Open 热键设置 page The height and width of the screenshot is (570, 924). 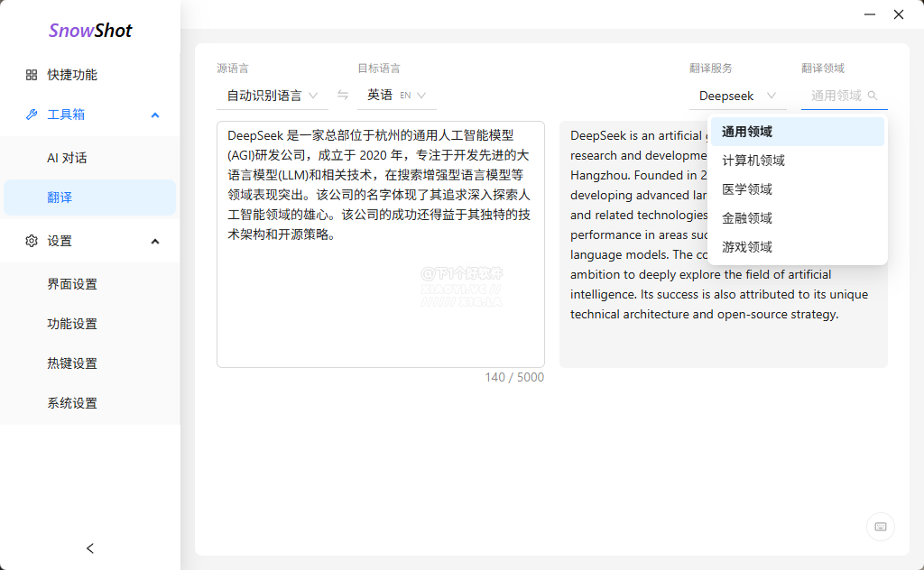click(90, 363)
